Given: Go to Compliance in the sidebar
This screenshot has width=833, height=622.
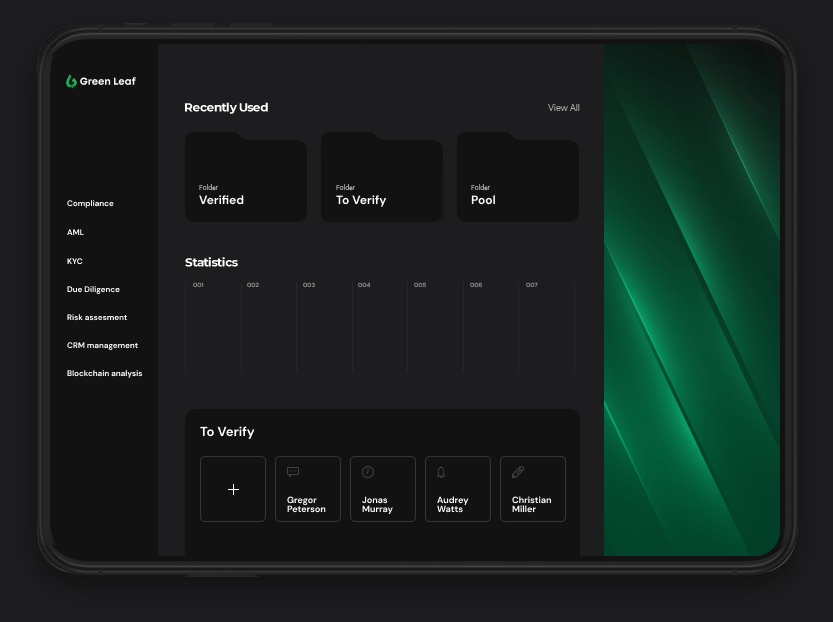Looking at the screenshot, I should (90, 203).
